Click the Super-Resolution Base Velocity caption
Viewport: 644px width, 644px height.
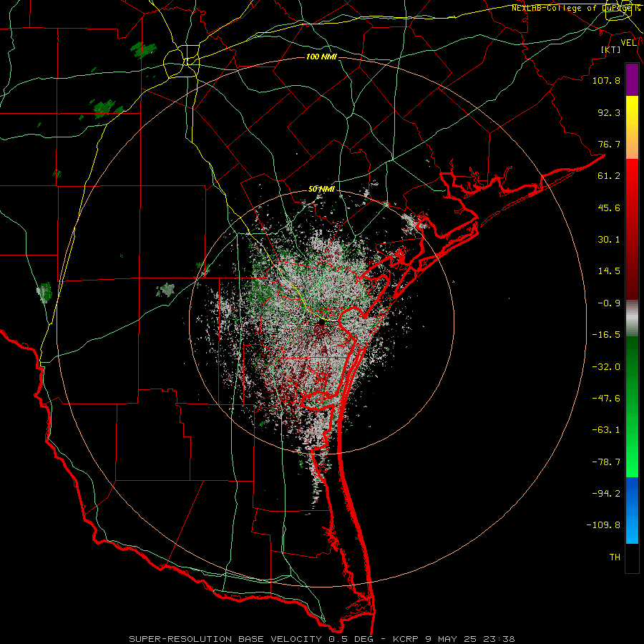(x=321, y=639)
